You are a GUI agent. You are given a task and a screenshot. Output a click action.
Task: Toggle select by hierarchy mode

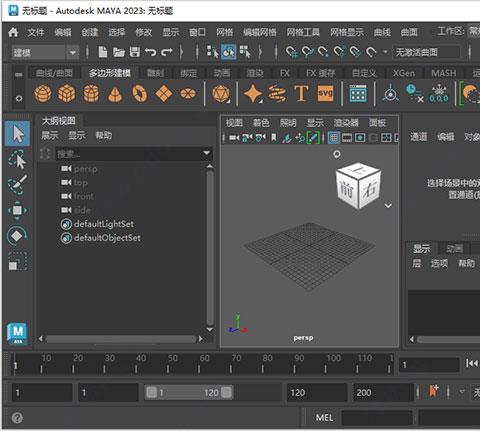tap(212, 52)
